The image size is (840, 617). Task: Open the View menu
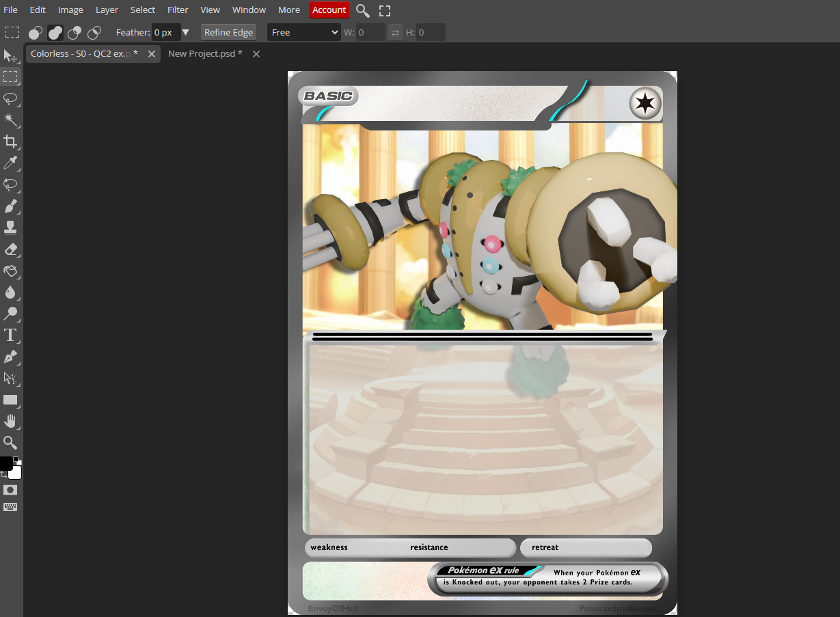point(210,10)
